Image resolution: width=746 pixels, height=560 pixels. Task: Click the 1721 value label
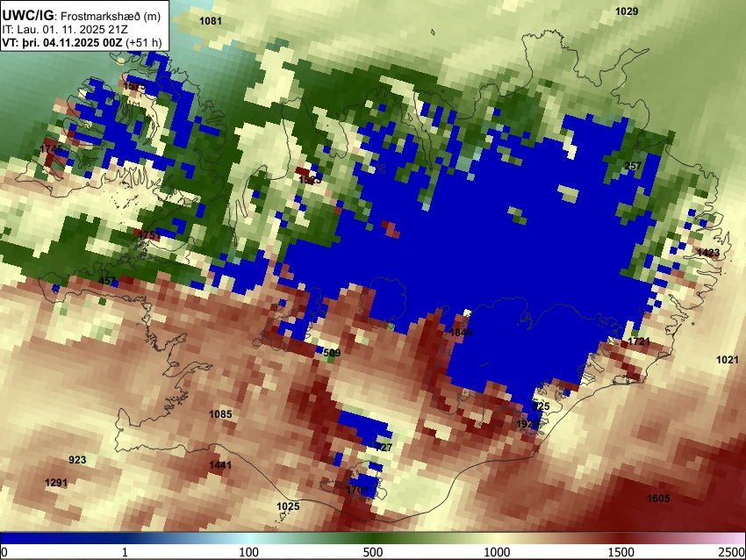click(639, 341)
